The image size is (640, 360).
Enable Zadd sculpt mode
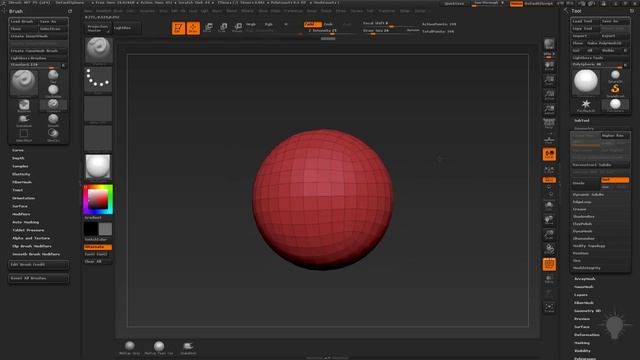[313, 24]
